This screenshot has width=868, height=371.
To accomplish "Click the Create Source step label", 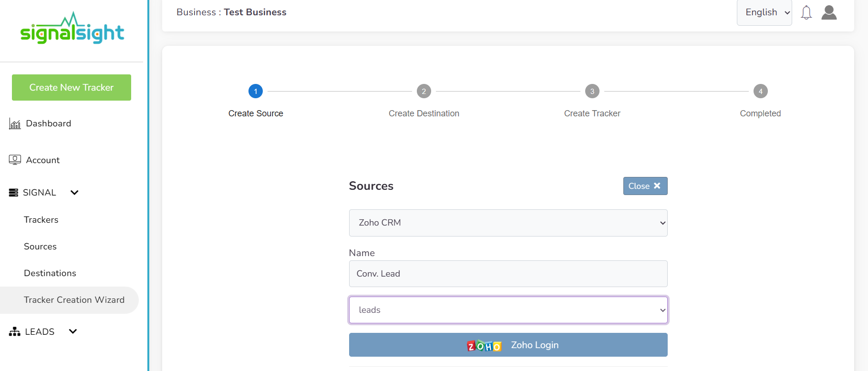I will 256,113.
